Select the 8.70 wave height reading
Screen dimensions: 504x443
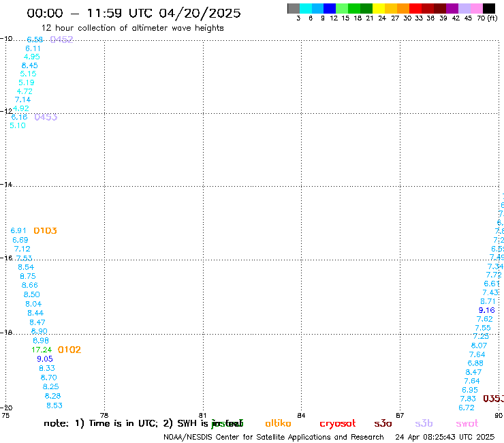[x=48, y=378]
